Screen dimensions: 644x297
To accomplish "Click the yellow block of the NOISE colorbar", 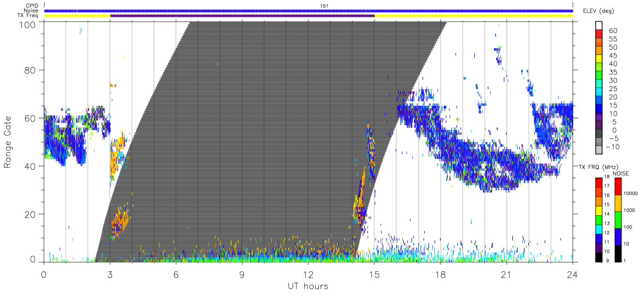I will [x=618, y=203].
